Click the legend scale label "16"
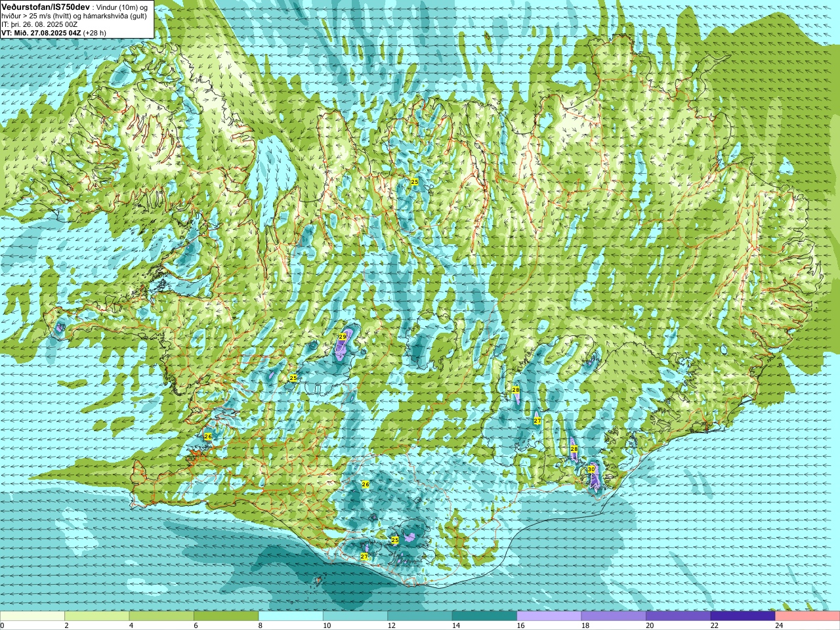The image size is (840, 630). click(x=520, y=625)
